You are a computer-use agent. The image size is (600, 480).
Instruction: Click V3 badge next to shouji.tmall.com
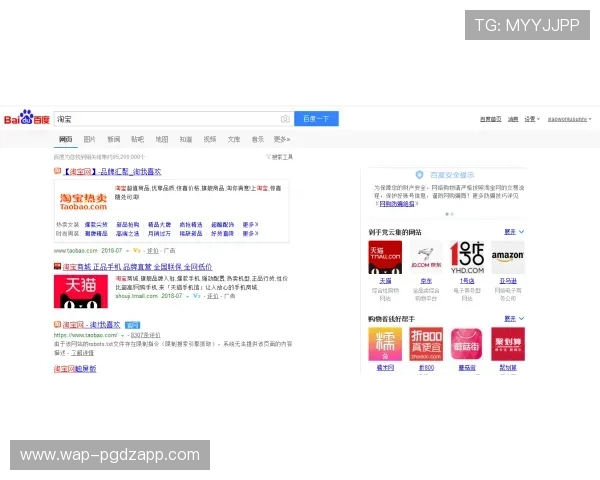coord(197,296)
